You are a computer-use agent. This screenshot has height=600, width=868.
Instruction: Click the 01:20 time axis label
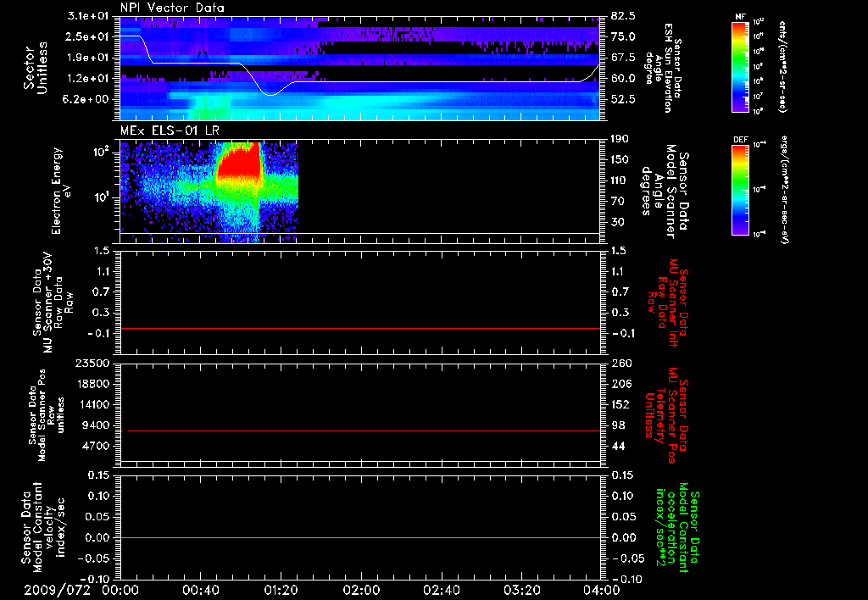[x=281, y=590]
